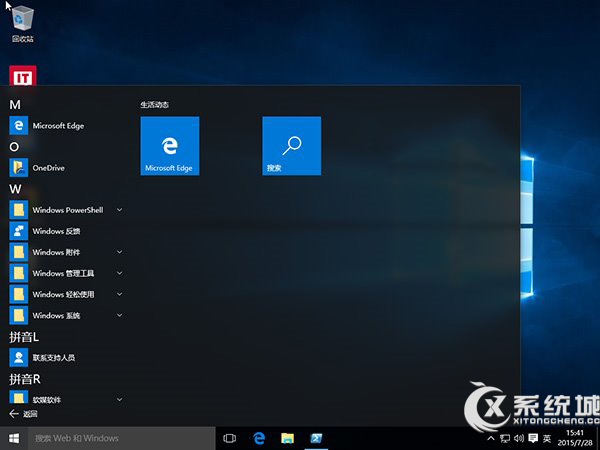Click the Windows Start button
The image size is (600, 450).
pyautogui.click(x=14, y=438)
